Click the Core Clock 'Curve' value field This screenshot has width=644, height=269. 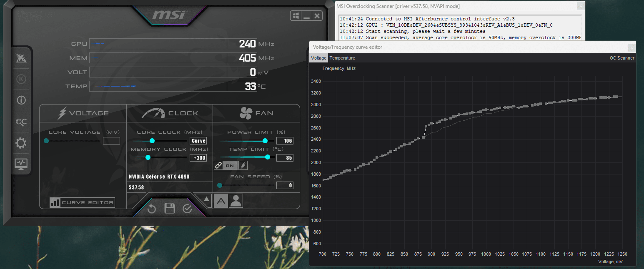point(198,141)
